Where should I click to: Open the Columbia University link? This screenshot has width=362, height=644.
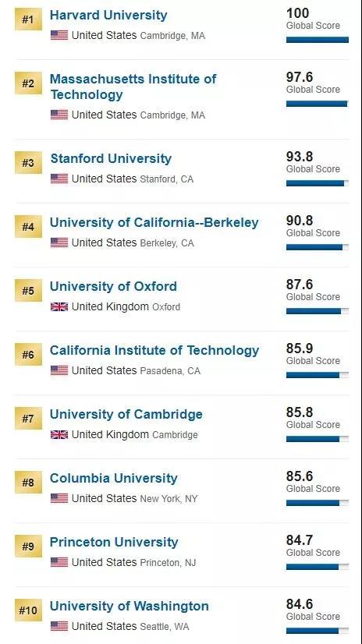114,478
